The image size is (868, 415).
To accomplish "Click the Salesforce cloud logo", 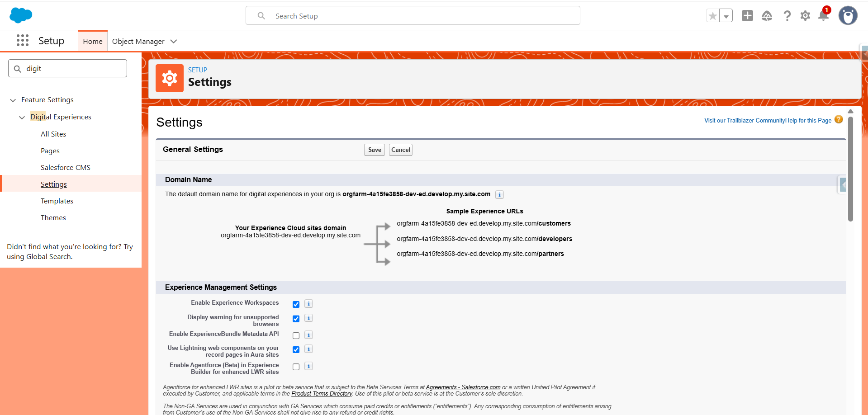I will [x=21, y=15].
